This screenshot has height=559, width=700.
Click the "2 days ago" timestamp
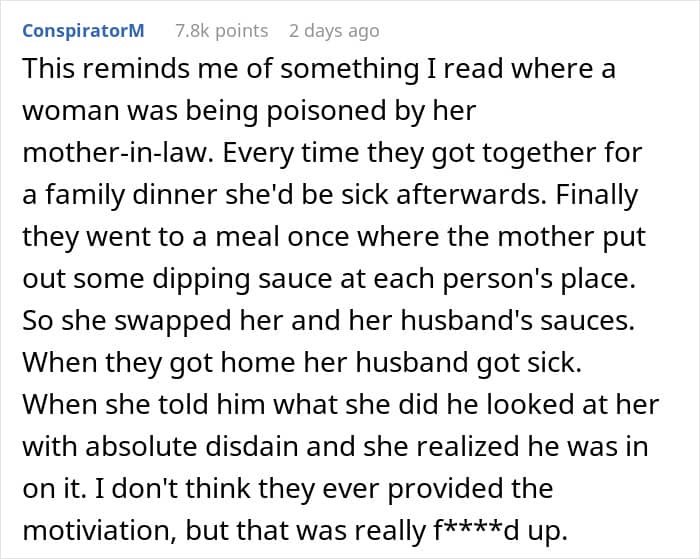coord(333,31)
